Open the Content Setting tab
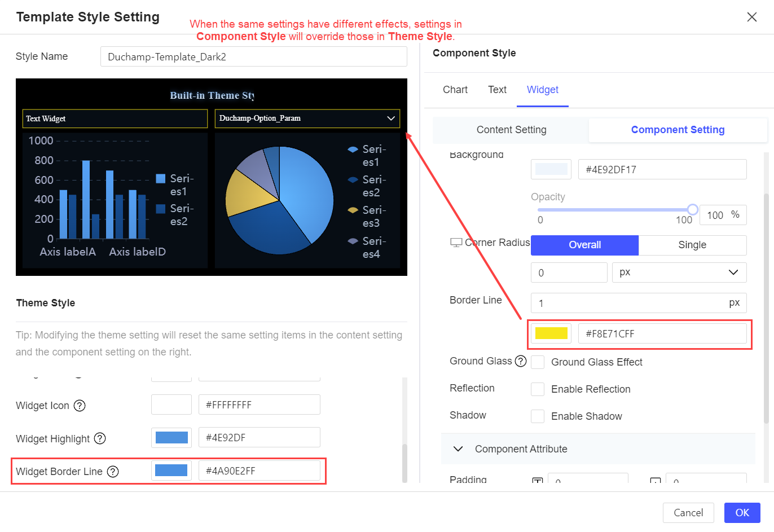The image size is (774, 532). pos(511,130)
